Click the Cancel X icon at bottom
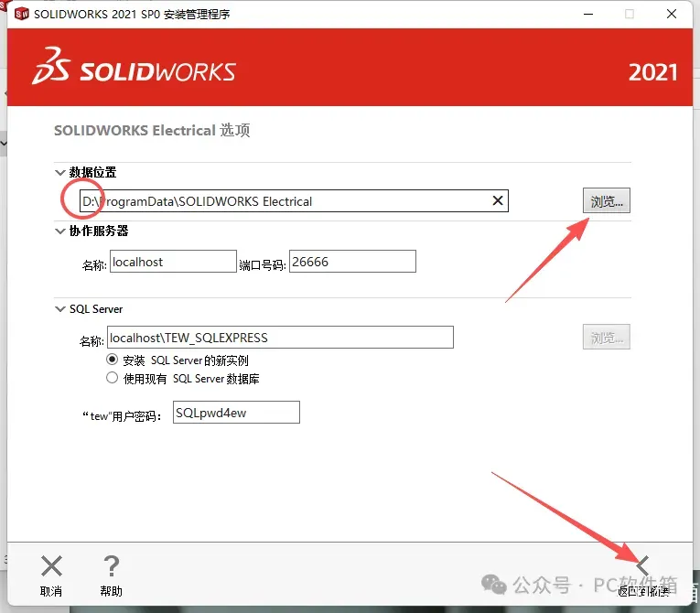The width and height of the screenshot is (700, 613). [51, 566]
